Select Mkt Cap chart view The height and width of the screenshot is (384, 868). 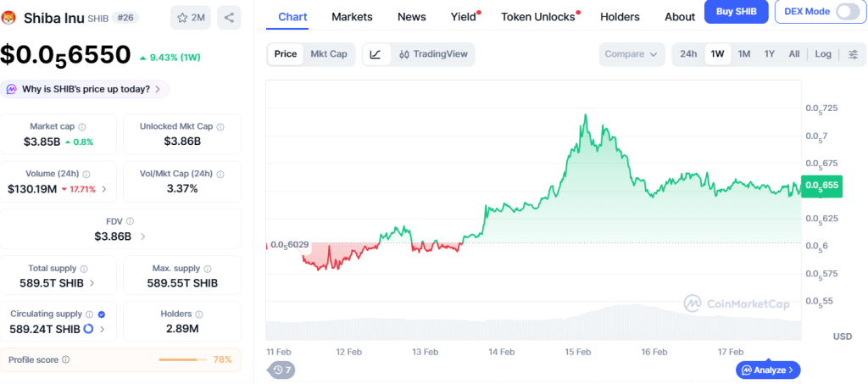pyautogui.click(x=329, y=54)
